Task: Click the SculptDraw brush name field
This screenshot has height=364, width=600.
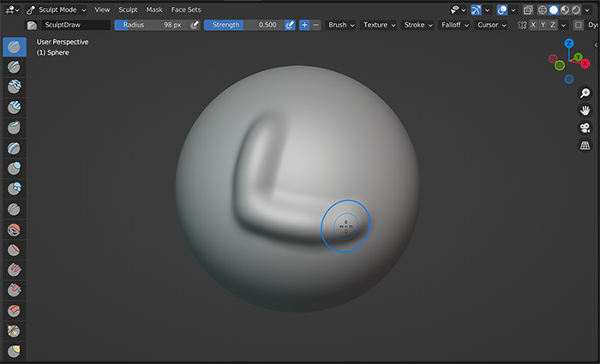Action: tap(75, 25)
